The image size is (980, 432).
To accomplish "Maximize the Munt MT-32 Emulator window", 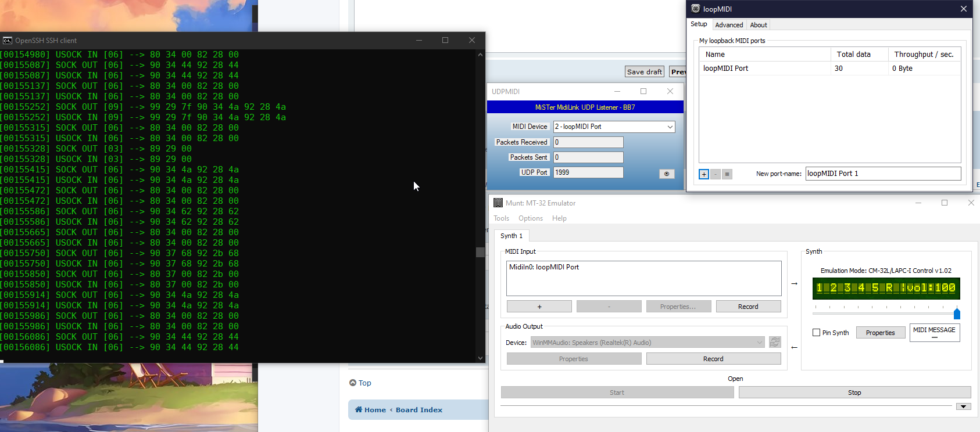I will (945, 203).
